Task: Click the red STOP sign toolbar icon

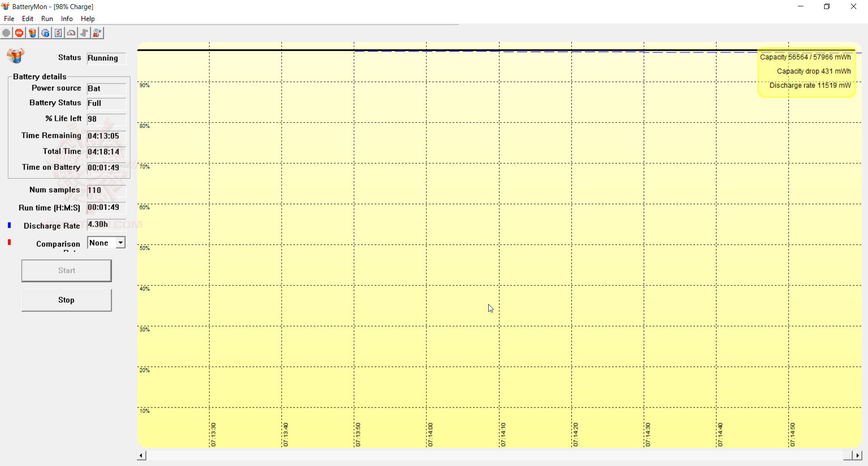Action: pyautogui.click(x=19, y=33)
